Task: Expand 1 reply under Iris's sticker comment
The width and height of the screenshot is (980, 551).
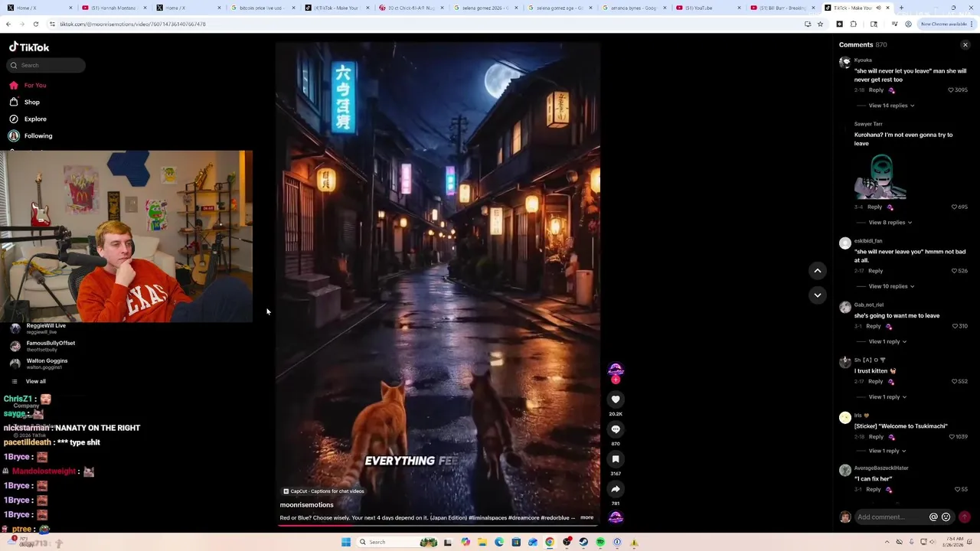Action: (x=887, y=451)
